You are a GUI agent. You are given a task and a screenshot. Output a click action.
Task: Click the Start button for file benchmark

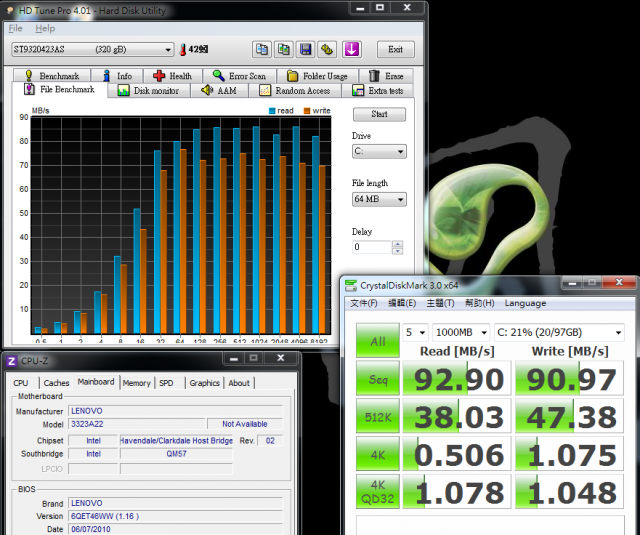pyautogui.click(x=379, y=114)
